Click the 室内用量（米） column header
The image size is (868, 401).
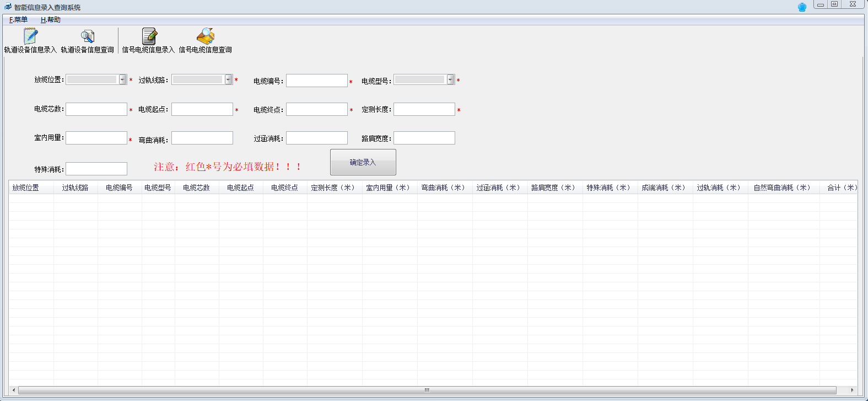point(390,188)
